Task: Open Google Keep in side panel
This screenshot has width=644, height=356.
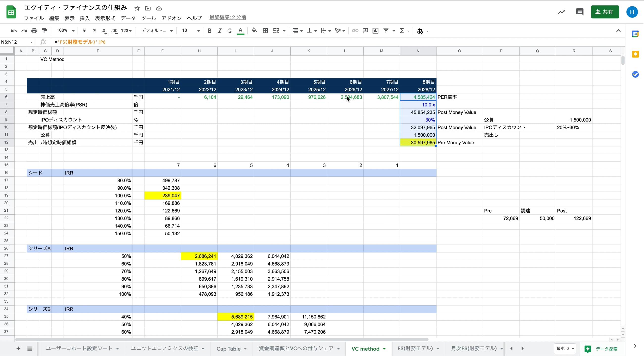Action: coord(635,54)
